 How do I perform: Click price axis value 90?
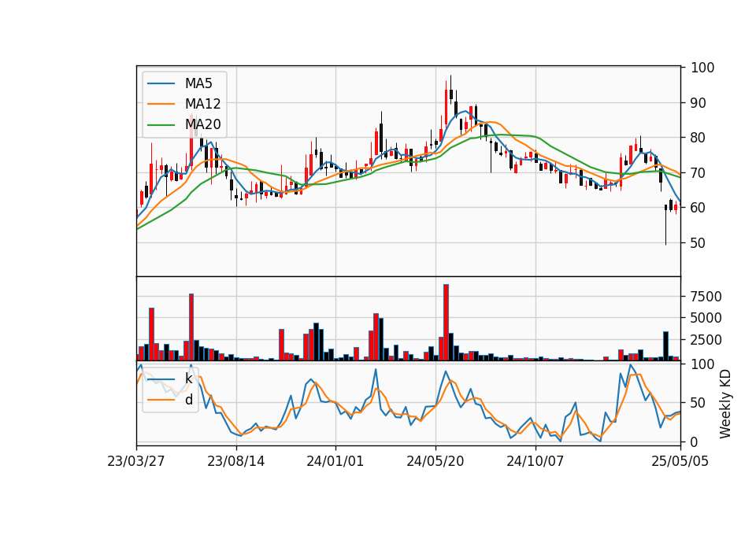pos(698,102)
